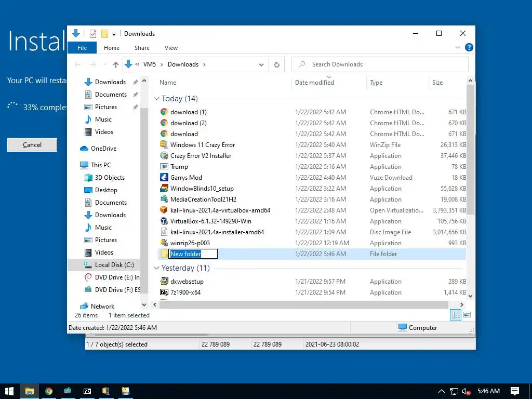Collapse the Today (14) group
This screenshot has width=532, height=399.
156,99
